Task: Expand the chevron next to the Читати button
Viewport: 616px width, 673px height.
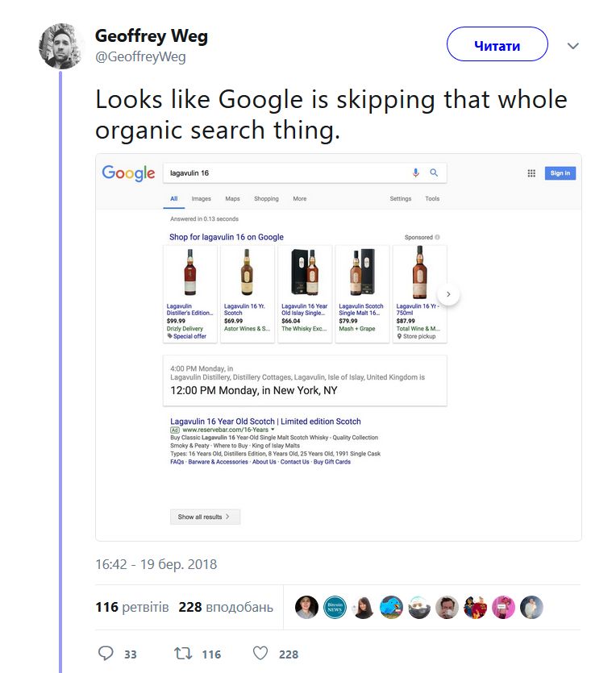Action: tap(572, 47)
